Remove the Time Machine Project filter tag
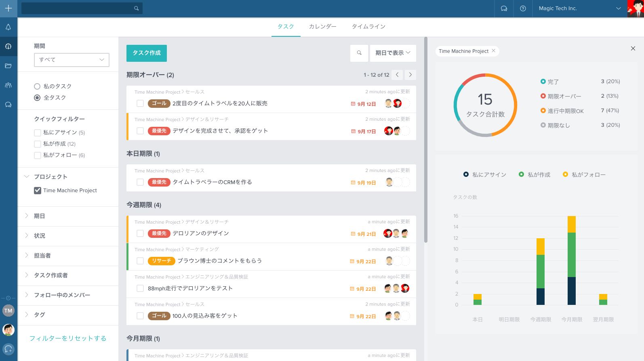This screenshot has height=361, width=644. pos(494,51)
